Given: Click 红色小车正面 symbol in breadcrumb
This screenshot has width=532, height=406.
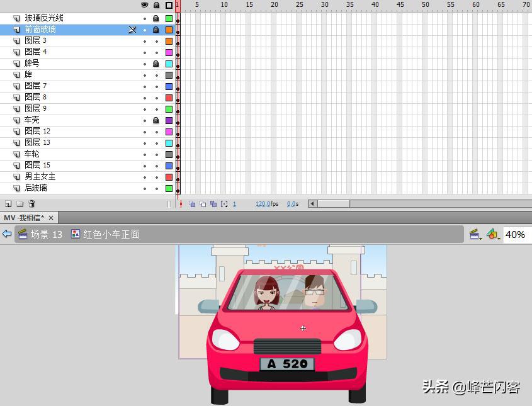Looking at the screenshot, I should click(x=111, y=234).
